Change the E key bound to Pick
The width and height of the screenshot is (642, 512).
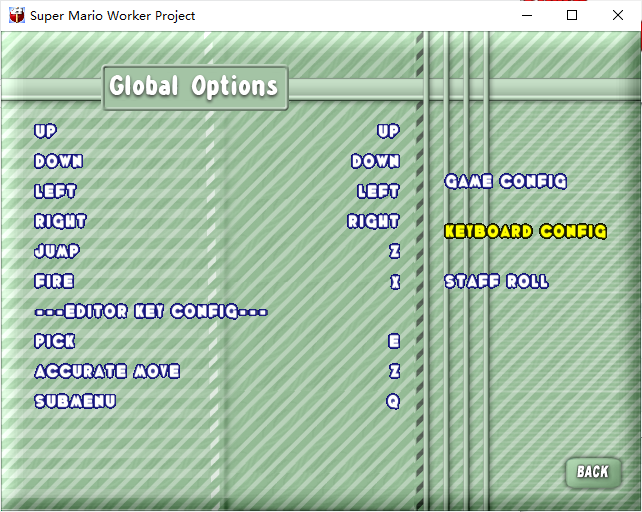pyautogui.click(x=394, y=341)
